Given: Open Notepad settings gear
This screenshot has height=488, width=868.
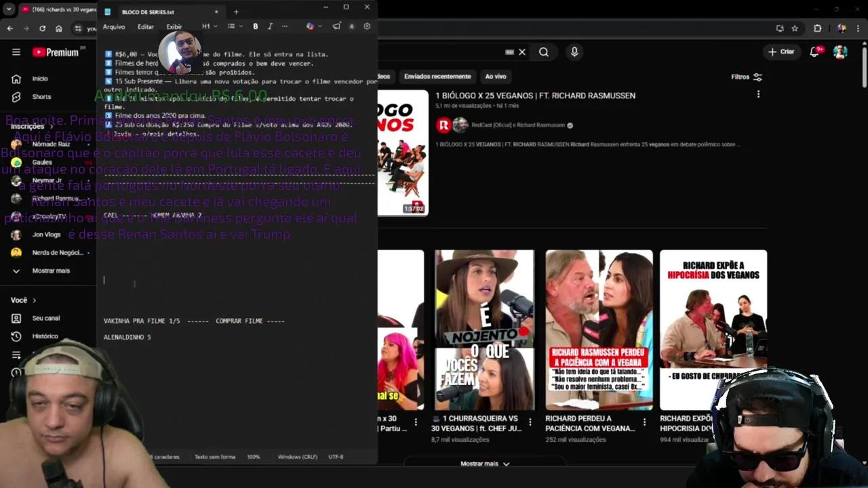Looking at the screenshot, I should tap(367, 26).
